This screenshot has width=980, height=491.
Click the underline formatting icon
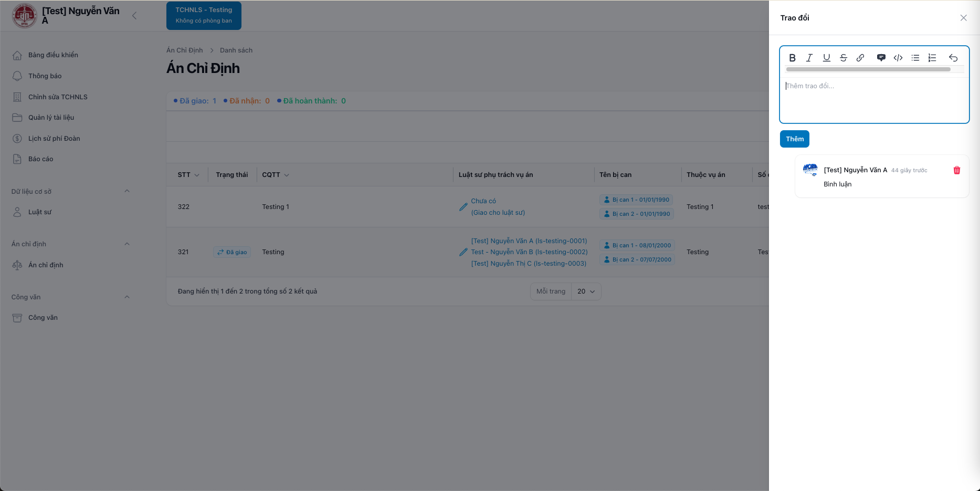pos(826,58)
